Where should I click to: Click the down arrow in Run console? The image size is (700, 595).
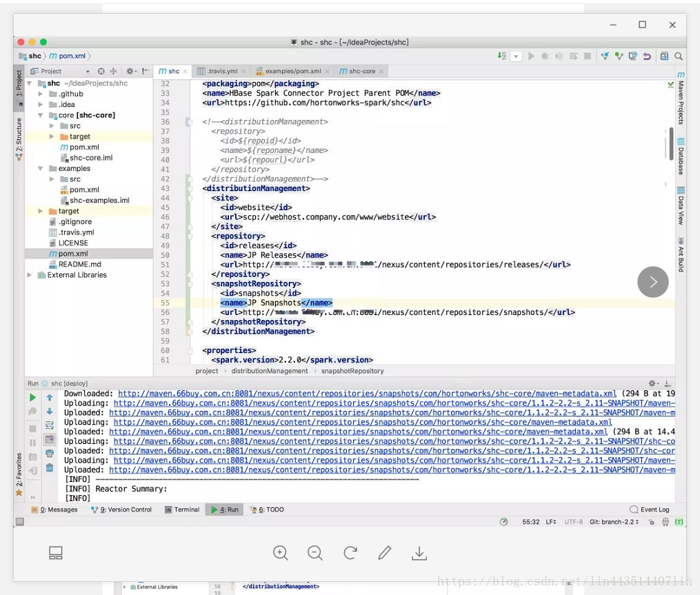tap(50, 412)
